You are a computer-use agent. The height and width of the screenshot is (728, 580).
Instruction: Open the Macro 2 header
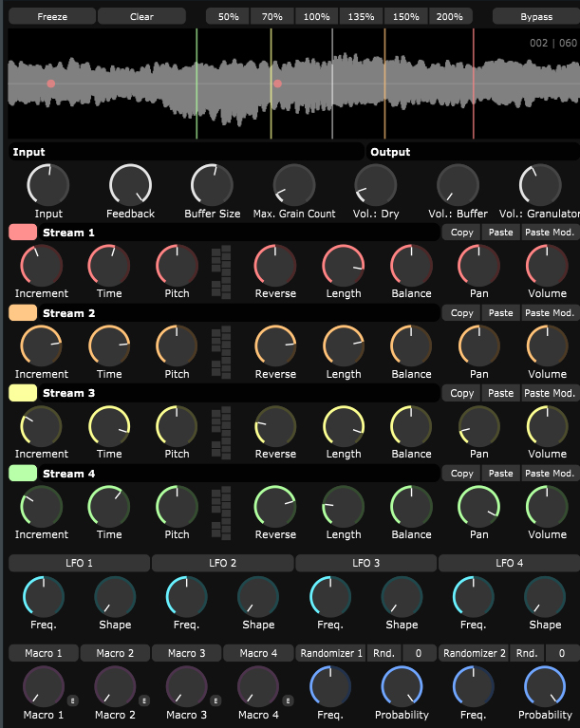click(116, 653)
